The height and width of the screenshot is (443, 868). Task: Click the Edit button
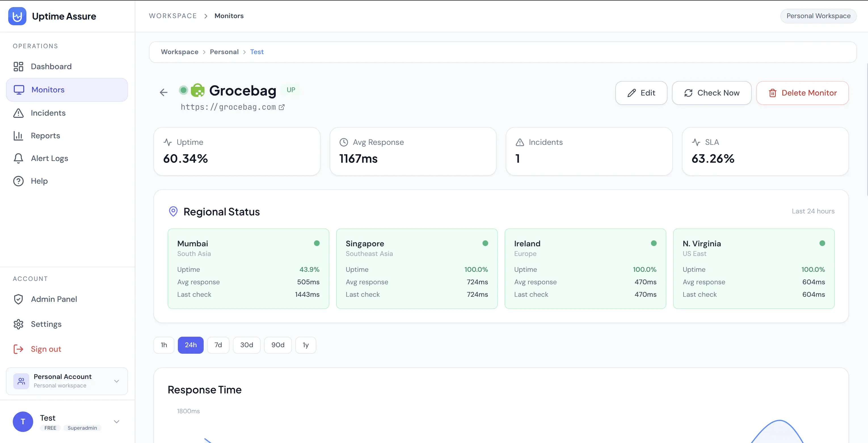tap(641, 93)
